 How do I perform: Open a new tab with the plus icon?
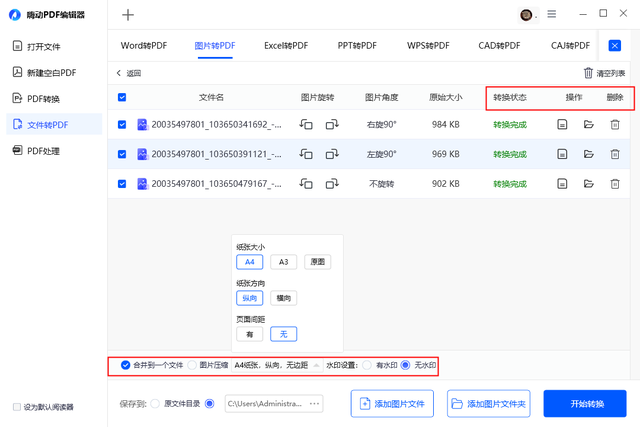point(128,15)
